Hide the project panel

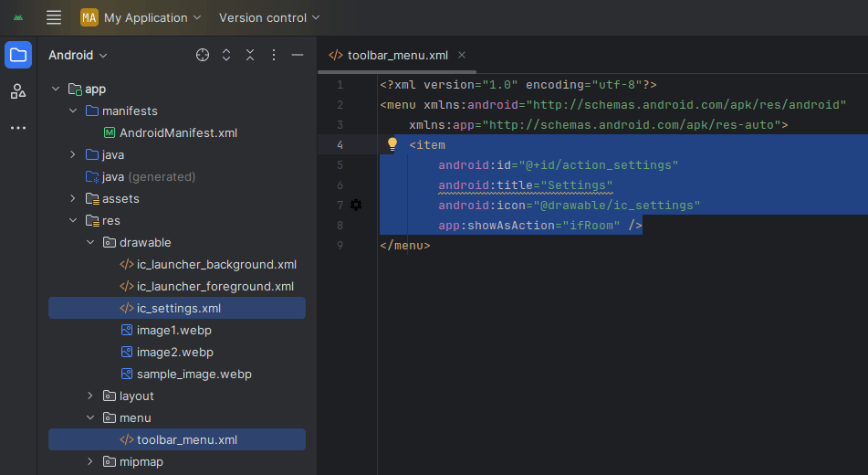pyautogui.click(x=298, y=55)
